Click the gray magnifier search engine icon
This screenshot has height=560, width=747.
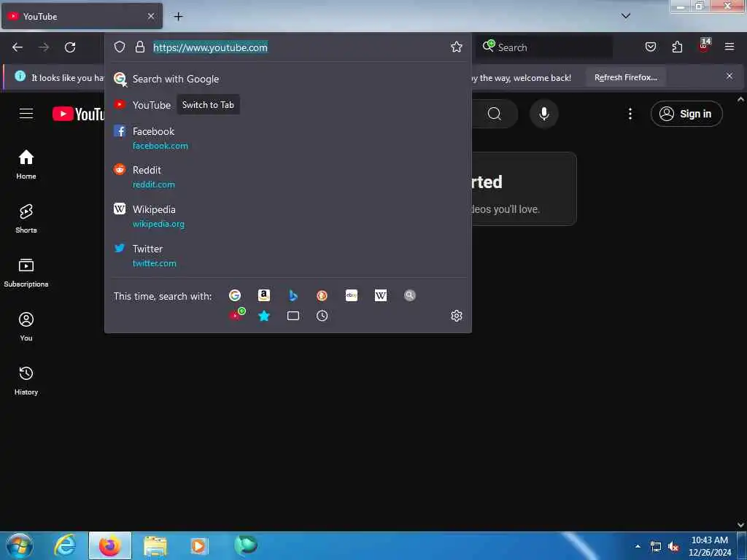click(410, 296)
